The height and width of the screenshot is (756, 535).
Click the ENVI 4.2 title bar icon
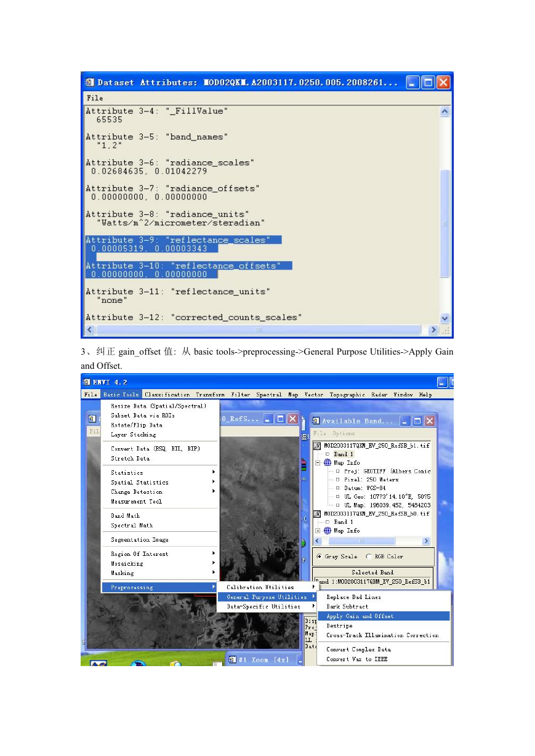pyautogui.click(x=87, y=382)
